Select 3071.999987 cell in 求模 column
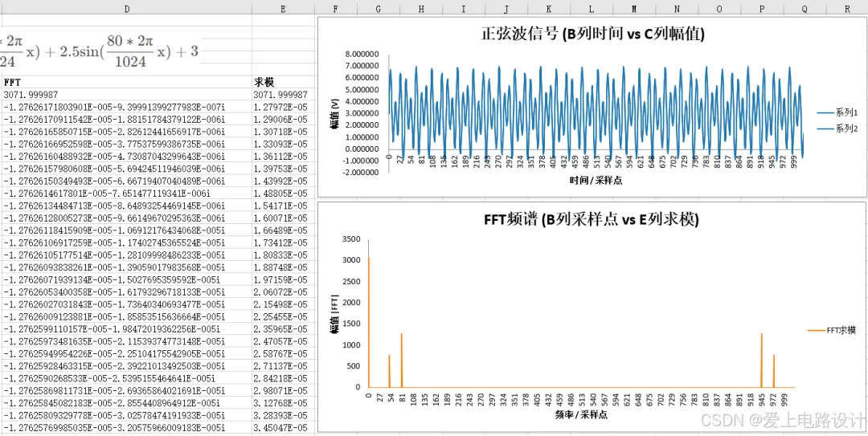868x436 pixels. click(x=284, y=95)
